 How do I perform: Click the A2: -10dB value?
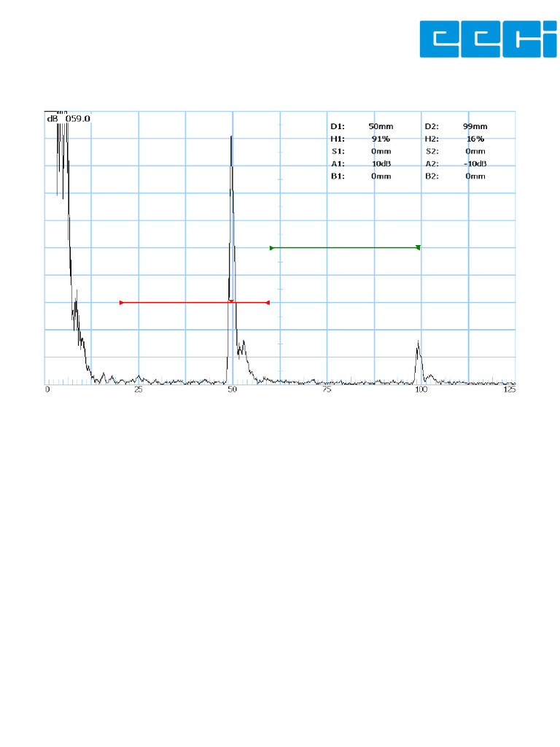(x=475, y=163)
